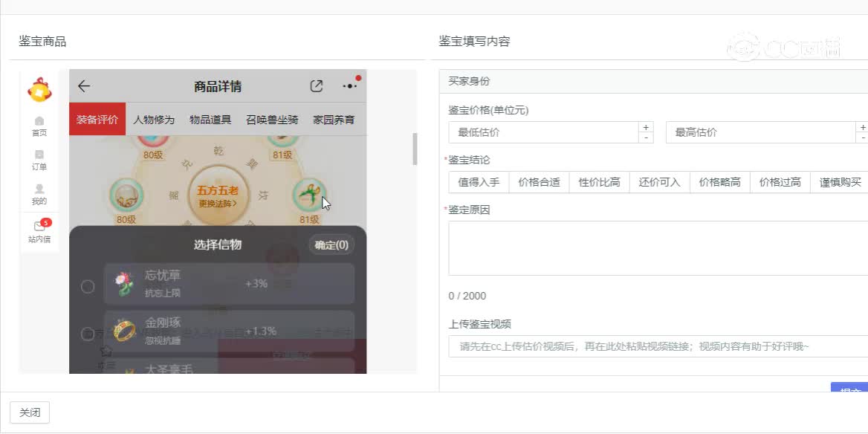Decrease 最低估价 with the minus stepper
Screen dimensions: 868x434
point(646,137)
